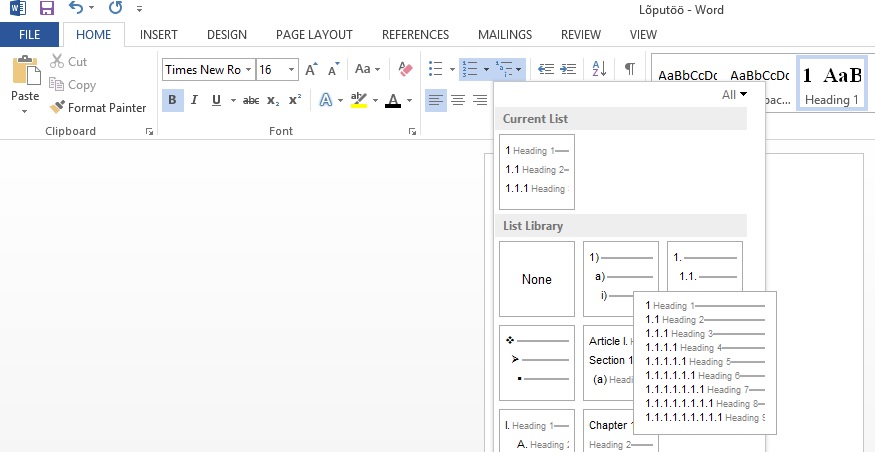Switch to the INSERT tab

point(158,35)
